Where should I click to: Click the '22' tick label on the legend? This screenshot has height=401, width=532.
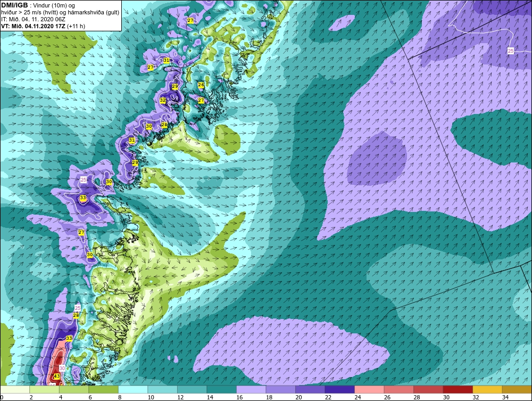pyautogui.click(x=328, y=397)
